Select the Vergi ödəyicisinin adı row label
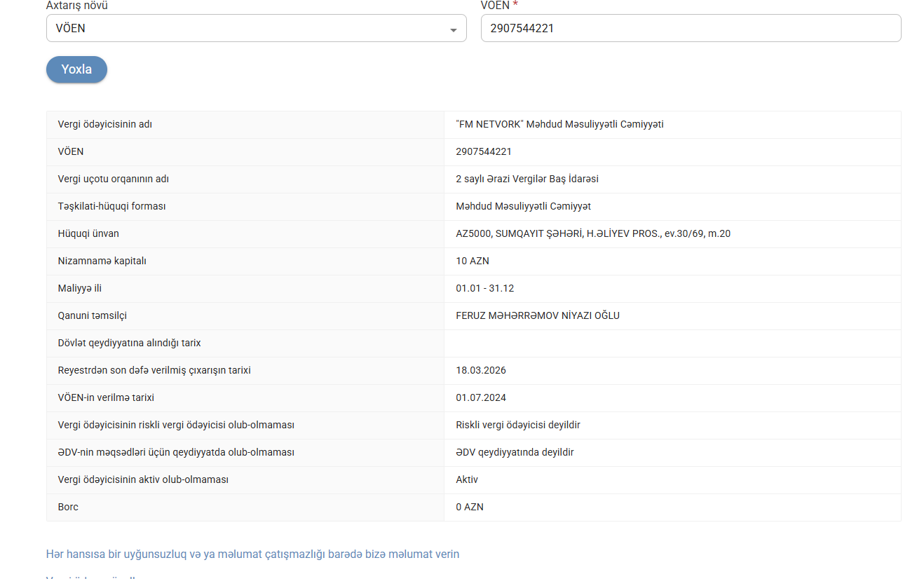 pos(105,125)
